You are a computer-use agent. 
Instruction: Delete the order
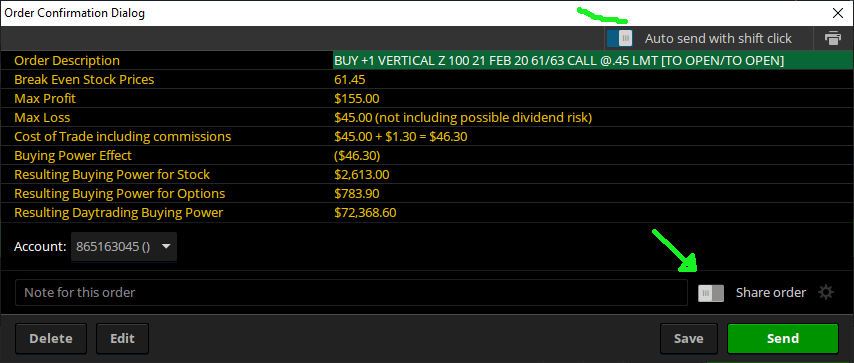click(51, 338)
